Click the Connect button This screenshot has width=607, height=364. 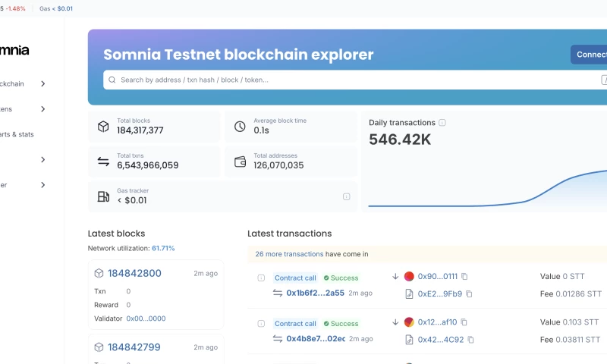point(589,55)
